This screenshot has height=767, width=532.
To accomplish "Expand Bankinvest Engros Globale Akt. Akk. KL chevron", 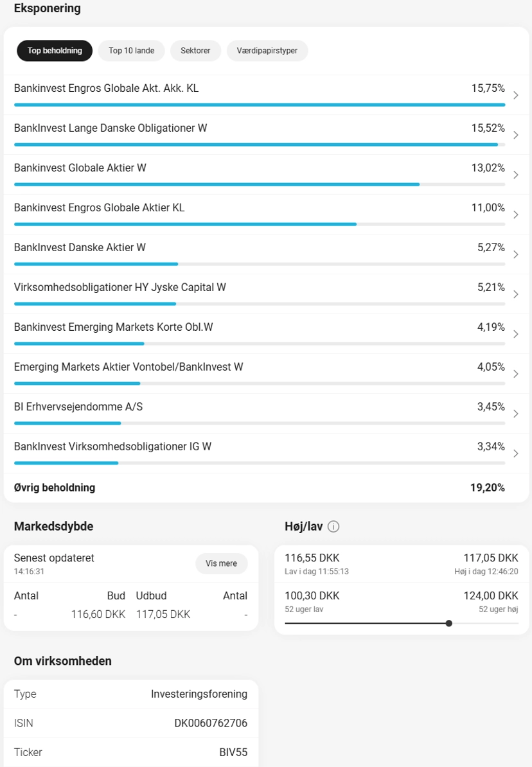I will (x=516, y=95).
